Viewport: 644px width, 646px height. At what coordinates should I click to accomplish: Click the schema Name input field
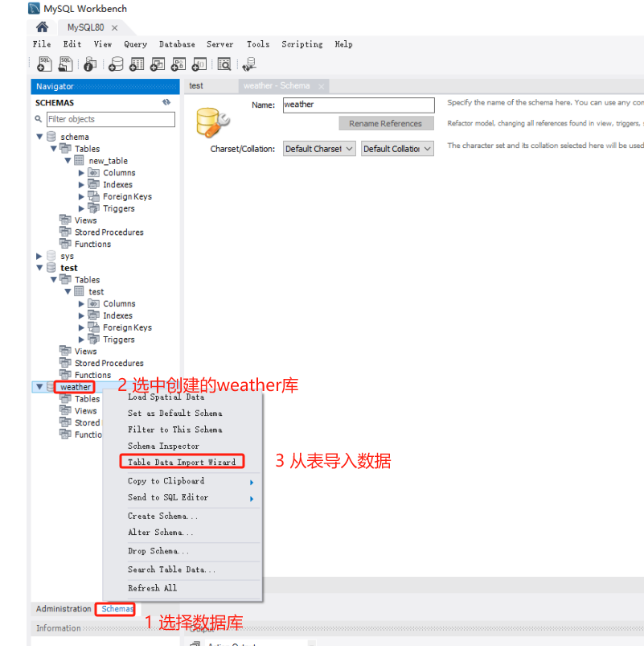point(359,105)
